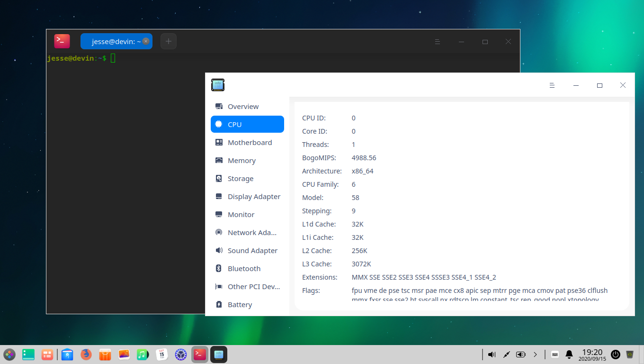This screenshot has height=364, width=644.
Task: Open multitasking view in dock
Action: tap(47, 354)
